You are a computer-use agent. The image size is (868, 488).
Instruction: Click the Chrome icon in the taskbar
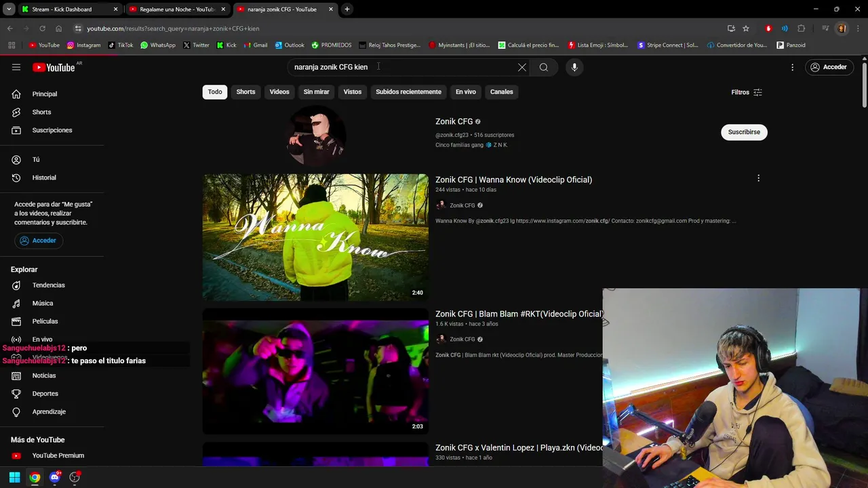tap(35, 477)
